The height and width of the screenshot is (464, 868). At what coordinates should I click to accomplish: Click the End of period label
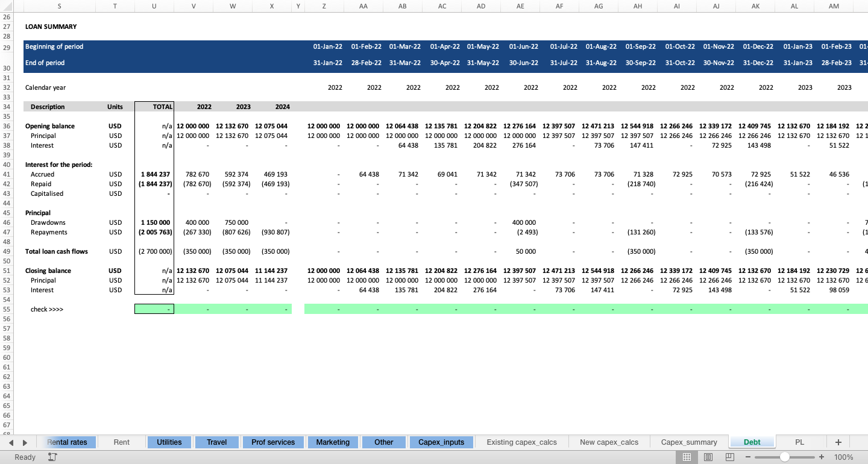point(45,63)
